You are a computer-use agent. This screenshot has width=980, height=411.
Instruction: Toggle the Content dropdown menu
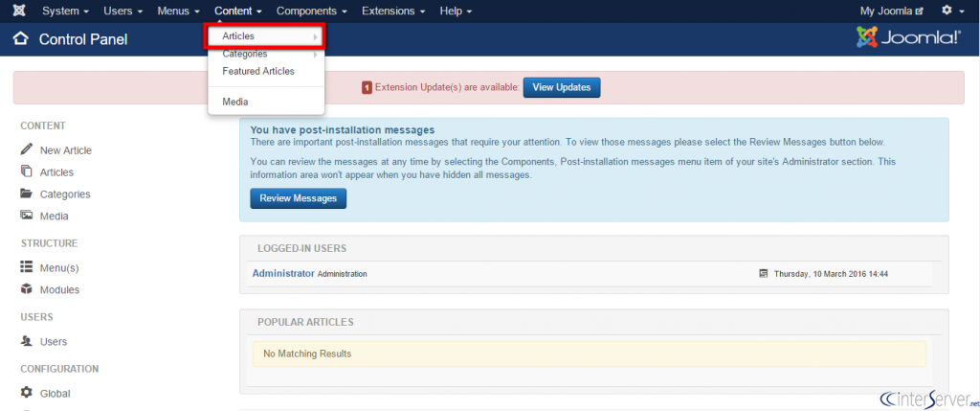[x=237, y=11]
